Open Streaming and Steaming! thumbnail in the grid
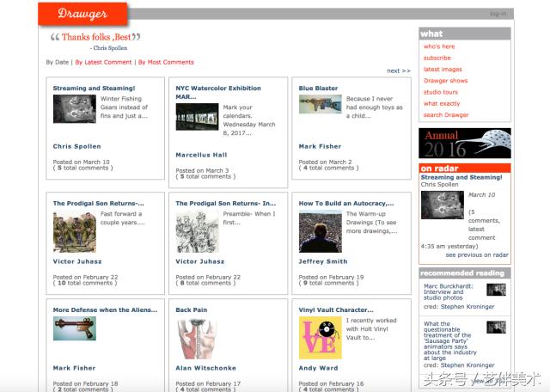The image size is (550, 392). (x=75, y=109)
